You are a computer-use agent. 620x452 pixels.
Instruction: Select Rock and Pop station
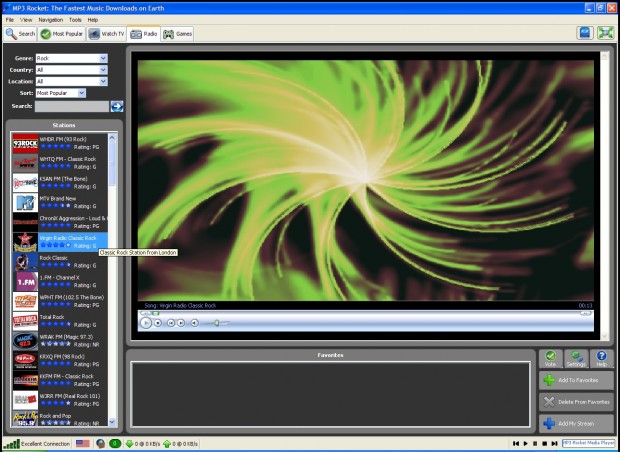(x=60, y=418)
